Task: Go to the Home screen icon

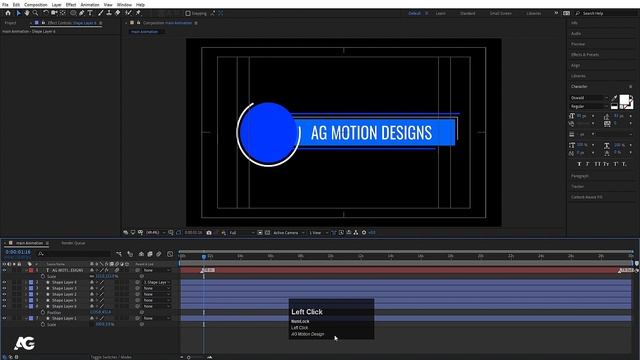Action: [8, 13]
